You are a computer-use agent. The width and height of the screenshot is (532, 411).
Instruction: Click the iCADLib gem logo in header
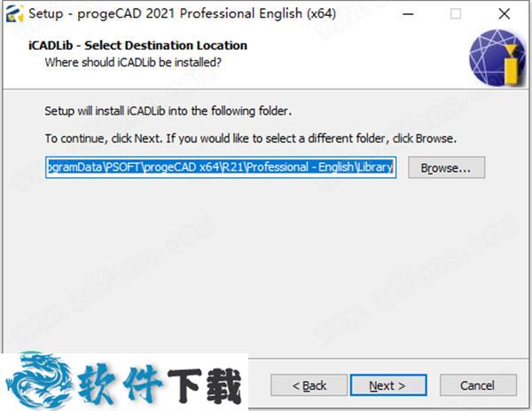coord(497,58)
